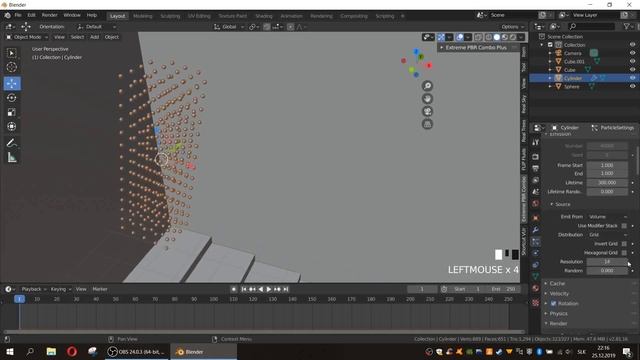The width and height of the screenshot is (640, 360).
Task: Select material preview shading mode
Action: point(505,37)
